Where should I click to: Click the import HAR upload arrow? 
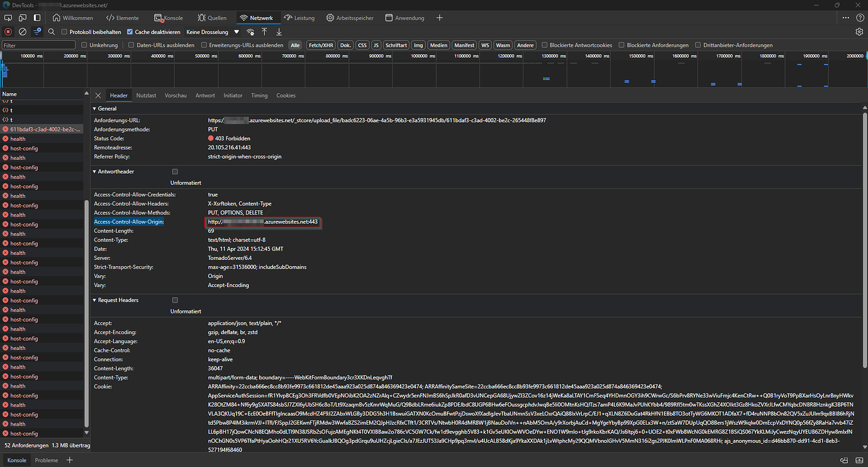tap(264, 31)
